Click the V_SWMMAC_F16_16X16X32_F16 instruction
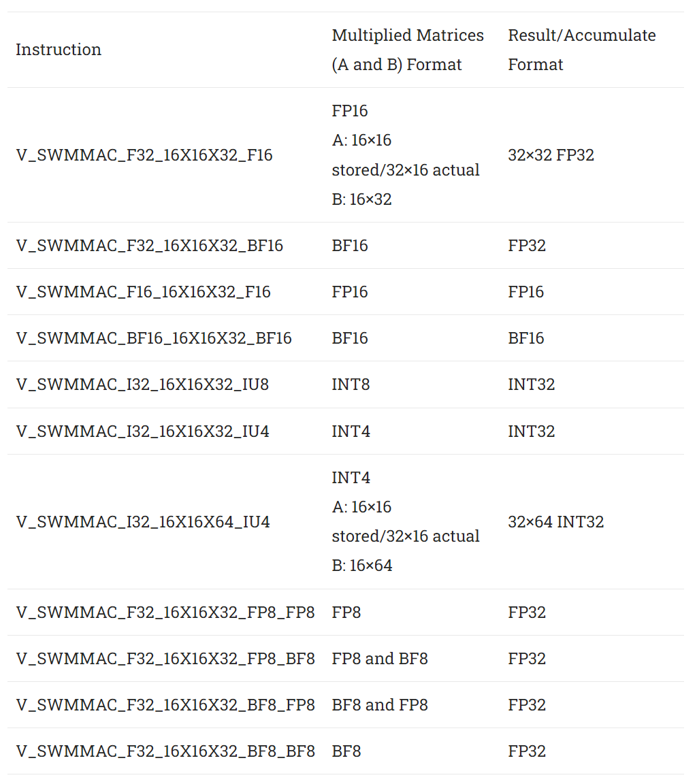Screen dimensions: 697x784 click(144, 292)
